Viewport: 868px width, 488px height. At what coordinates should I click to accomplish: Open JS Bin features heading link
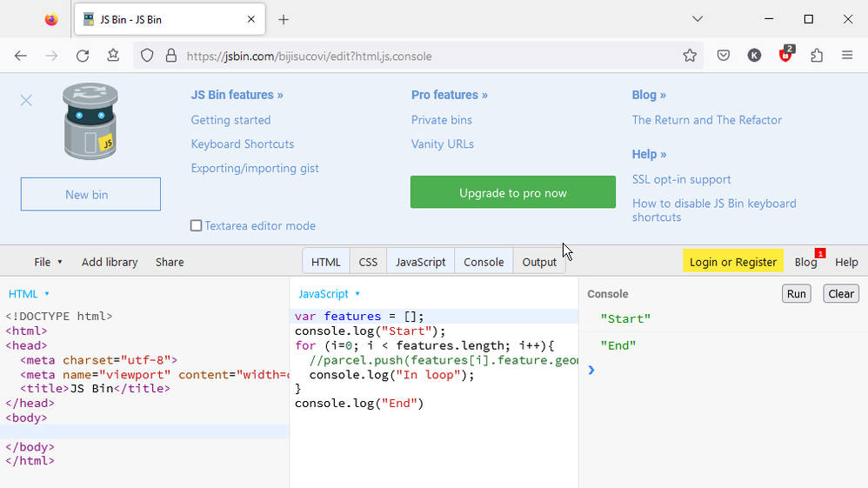click(237, 95)
